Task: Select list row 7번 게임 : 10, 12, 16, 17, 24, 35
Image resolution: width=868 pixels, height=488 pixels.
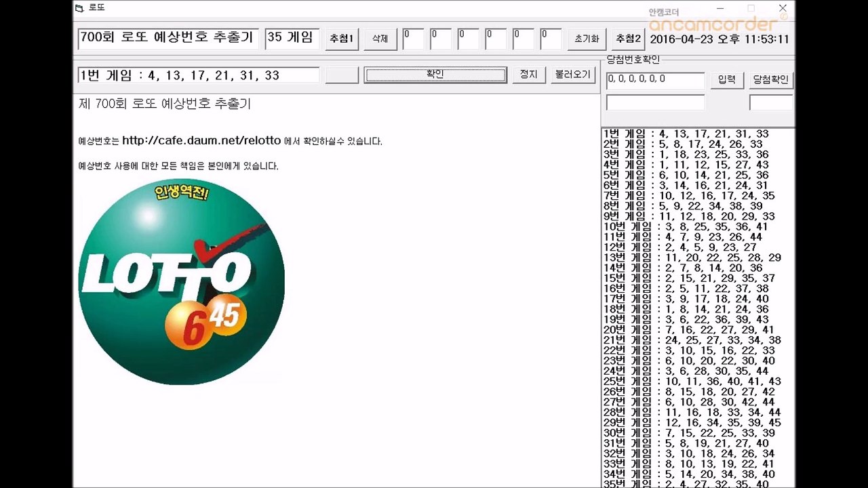Action: tap(689, 196)
